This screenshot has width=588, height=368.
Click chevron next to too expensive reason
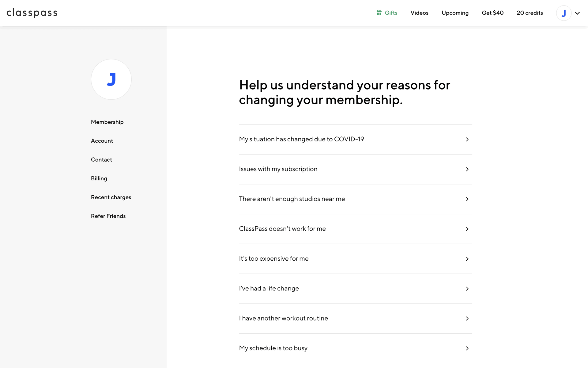pyautogui.click(x=467, y=259)
